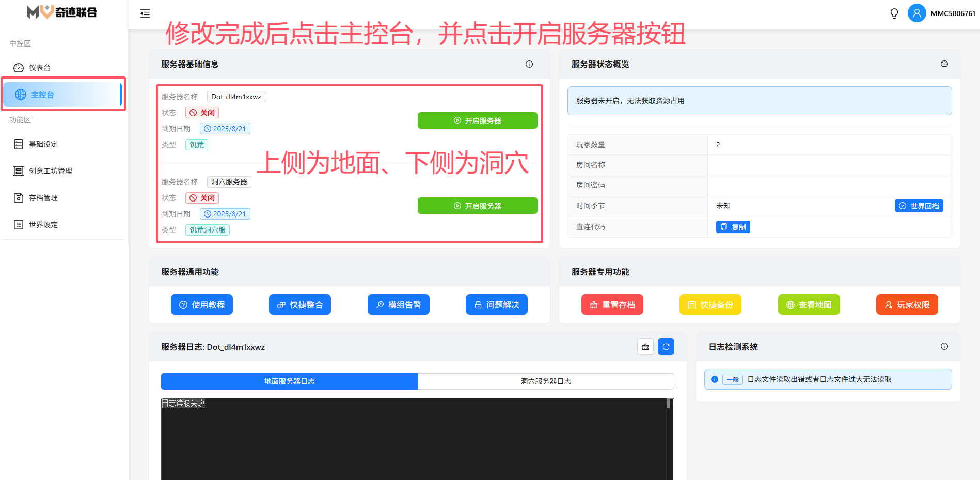Go to 存档管理 in the sidebar

click(43, 198)
